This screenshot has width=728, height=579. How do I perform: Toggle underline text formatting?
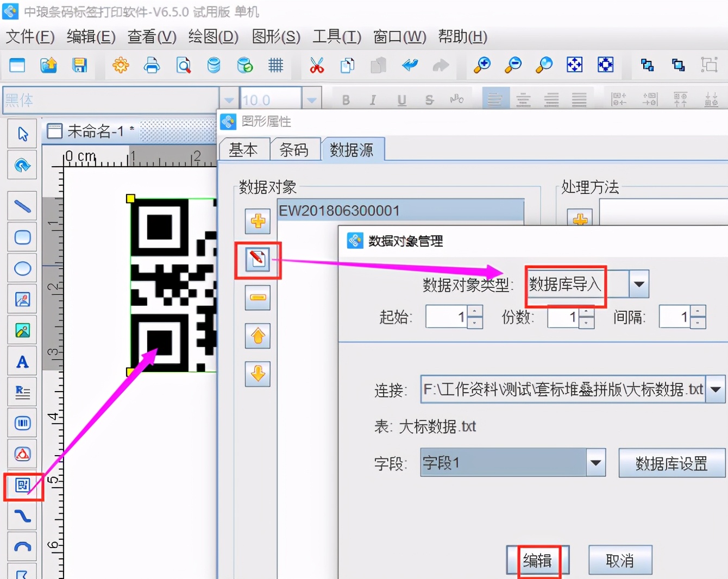coord(401,100)
